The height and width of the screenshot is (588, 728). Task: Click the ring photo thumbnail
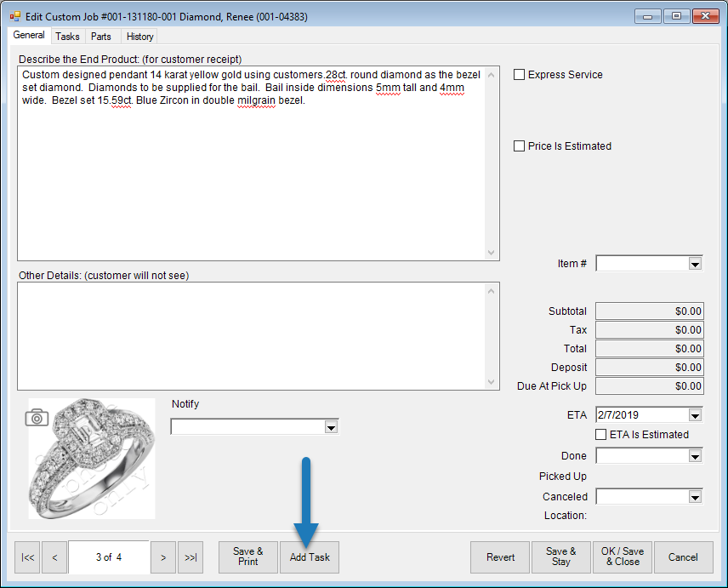[x=92, y=460]
